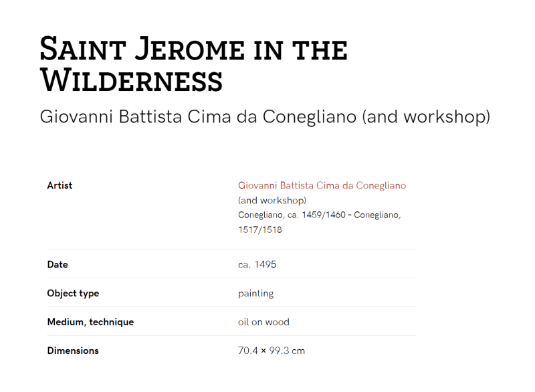Select the 70.4 × 99.3 cm dimensions text
535x392 pixels.
(272, 351)
